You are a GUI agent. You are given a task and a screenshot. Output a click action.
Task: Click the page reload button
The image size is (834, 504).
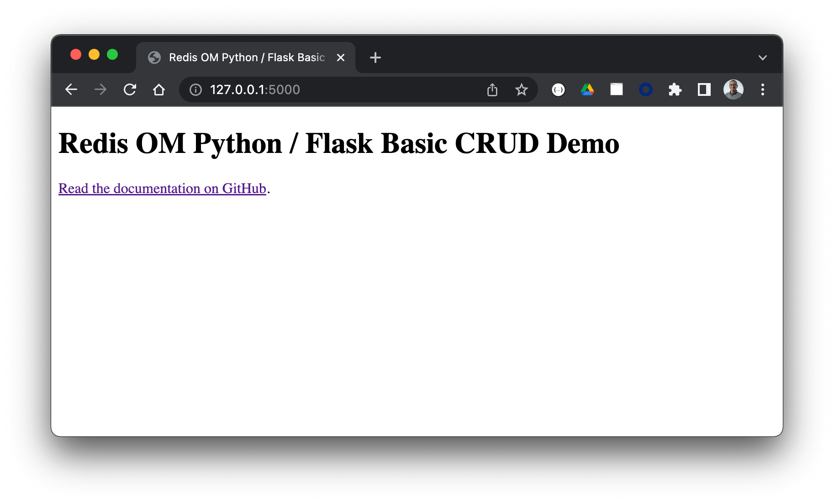[129, 89]
